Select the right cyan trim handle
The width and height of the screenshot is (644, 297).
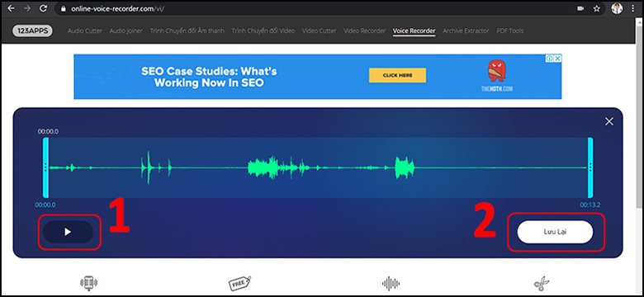[x=590, y=167]
